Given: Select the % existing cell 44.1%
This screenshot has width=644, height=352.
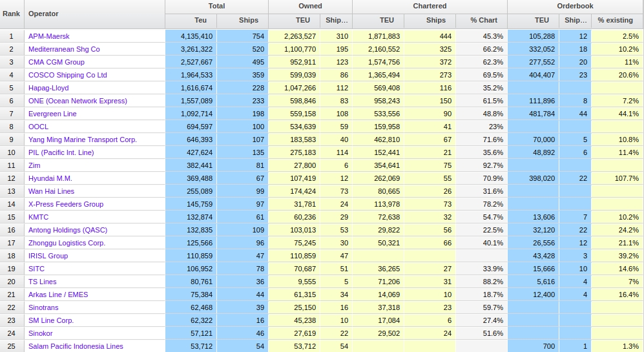Looking at the screenshot, I should pyautogui.click(x=618, y=114).
